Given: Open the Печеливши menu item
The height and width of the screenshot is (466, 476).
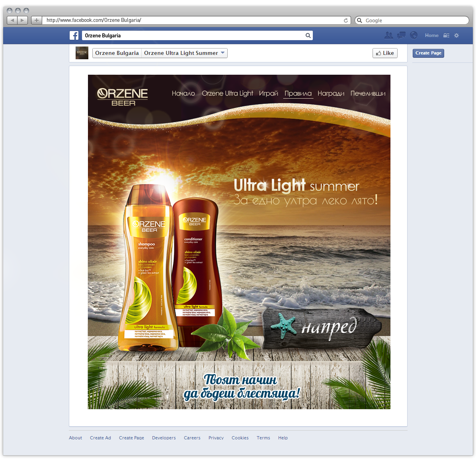Looking at the screenshot, I should click(368, 93).
